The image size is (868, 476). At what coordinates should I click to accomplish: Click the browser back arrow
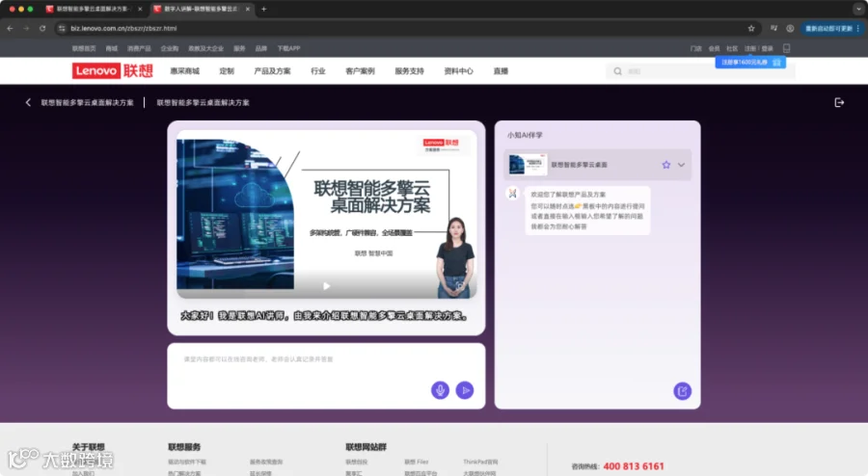(x=10, y=28)
